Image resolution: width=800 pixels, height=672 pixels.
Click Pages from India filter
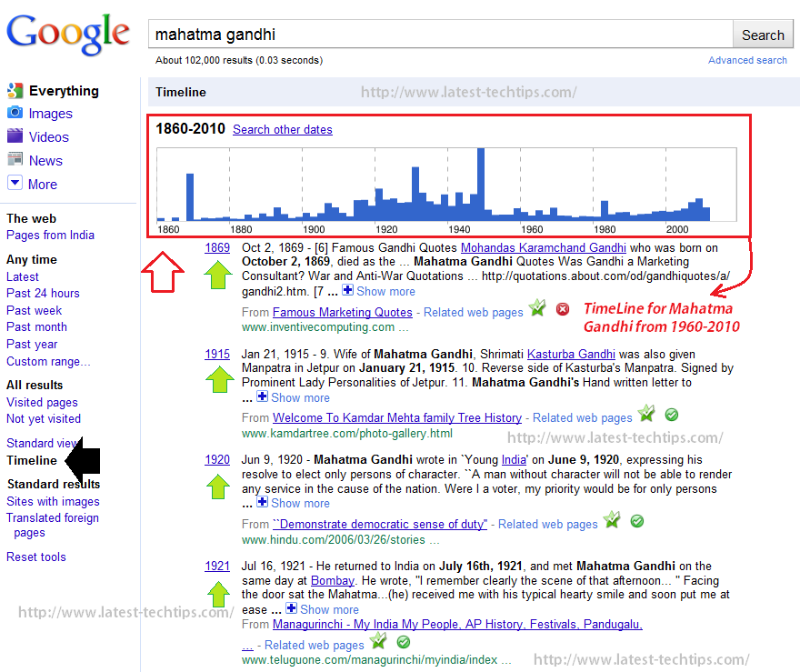point(51,236)
